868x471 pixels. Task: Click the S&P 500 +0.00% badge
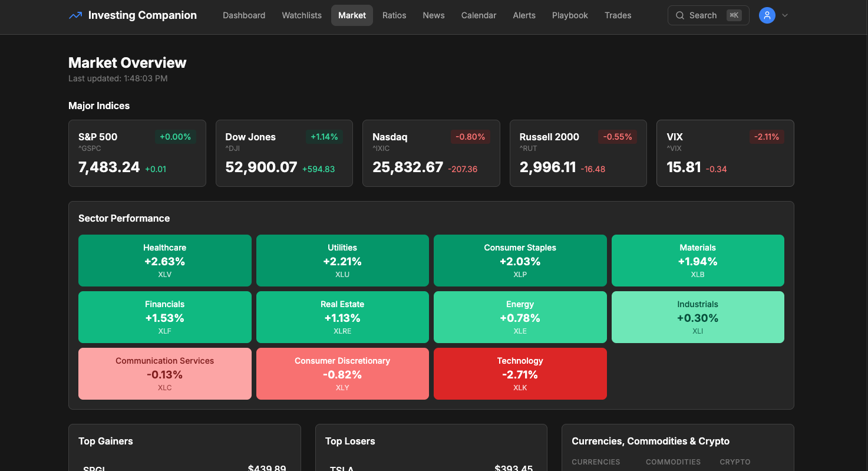(x=176, y=137)
